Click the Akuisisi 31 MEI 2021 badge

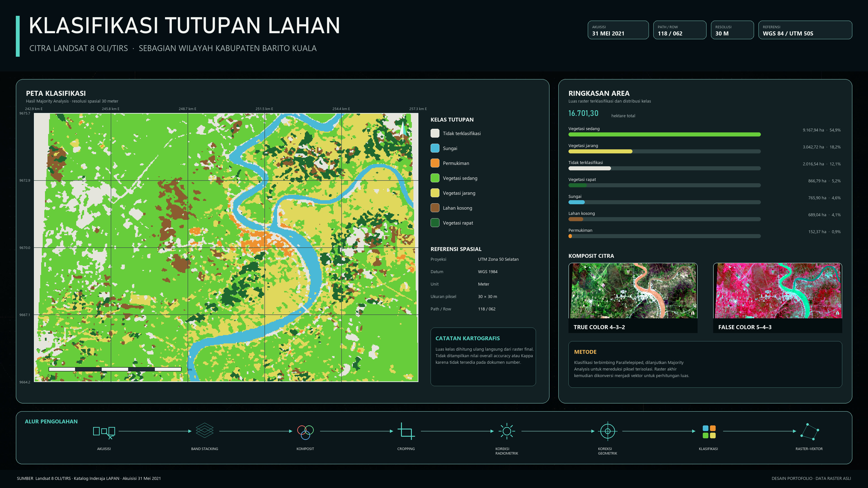(x=618, y=30)
